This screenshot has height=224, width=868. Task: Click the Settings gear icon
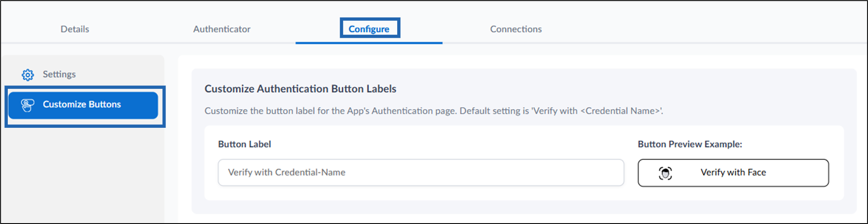point(28,75)
